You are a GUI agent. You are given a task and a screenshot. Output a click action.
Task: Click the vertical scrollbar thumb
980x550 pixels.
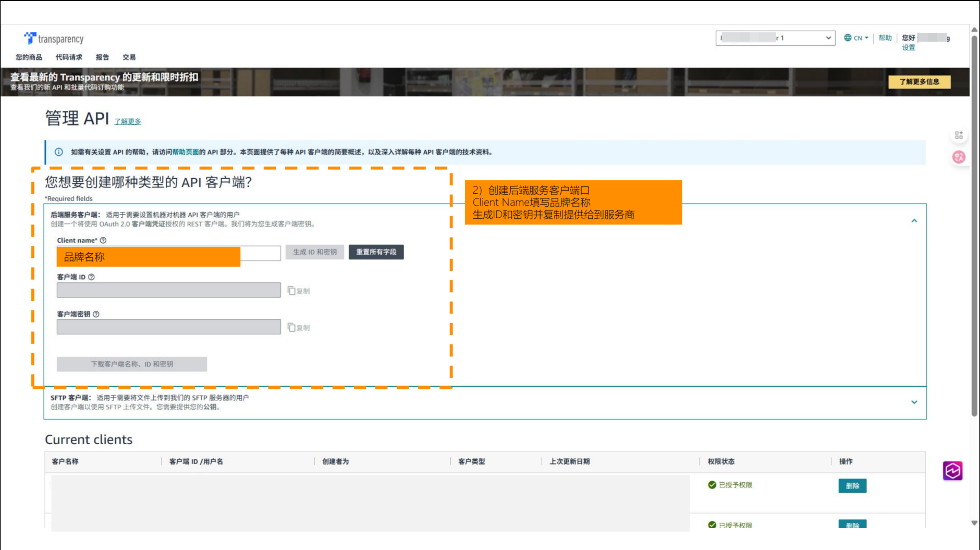click(x=974, y=225)
